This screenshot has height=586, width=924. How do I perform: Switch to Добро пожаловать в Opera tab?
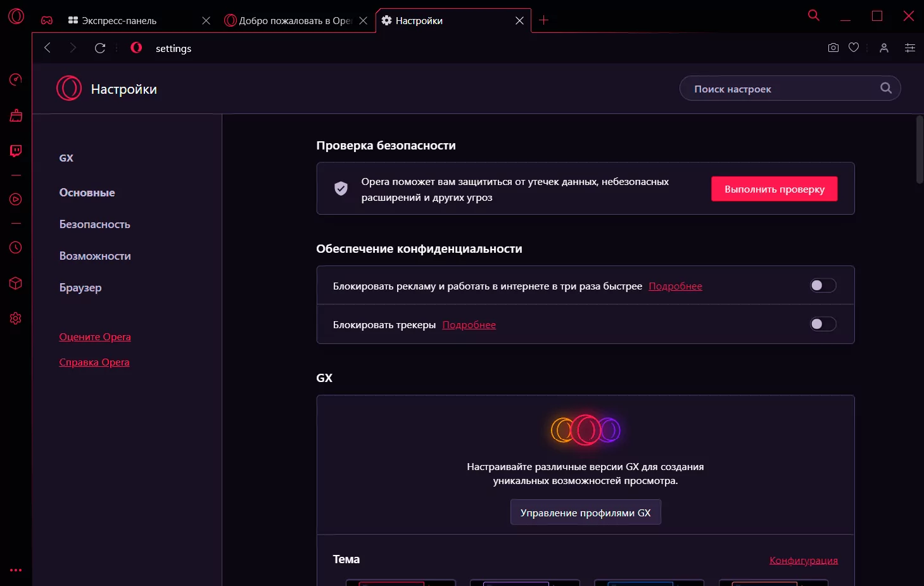(x=295, y=20)
